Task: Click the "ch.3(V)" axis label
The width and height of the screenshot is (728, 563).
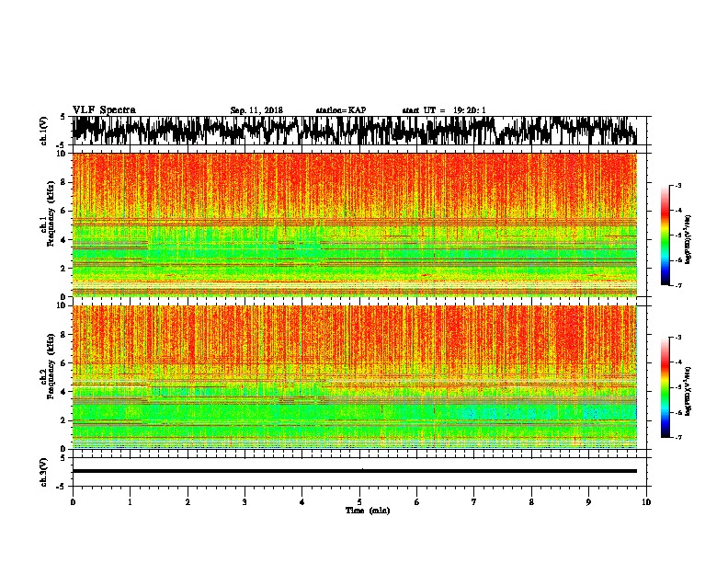Action: tap(44, 472)
